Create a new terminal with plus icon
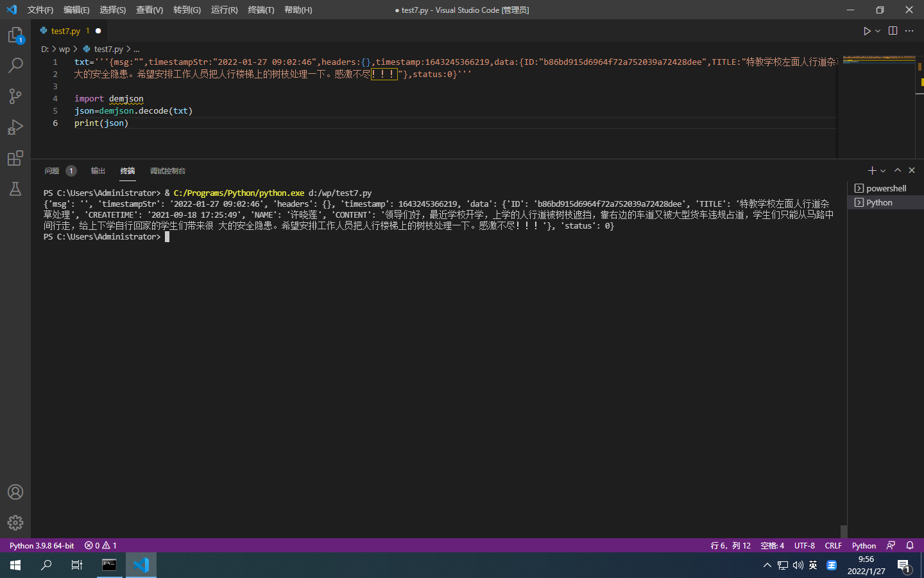This screenshot has height=578, width=924. click(x=872, y=170)
